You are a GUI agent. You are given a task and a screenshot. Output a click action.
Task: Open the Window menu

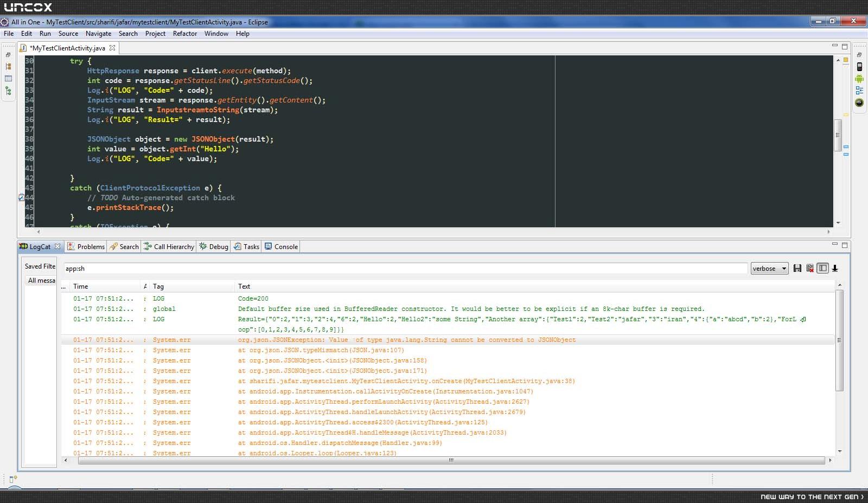[x=216, y=34]
